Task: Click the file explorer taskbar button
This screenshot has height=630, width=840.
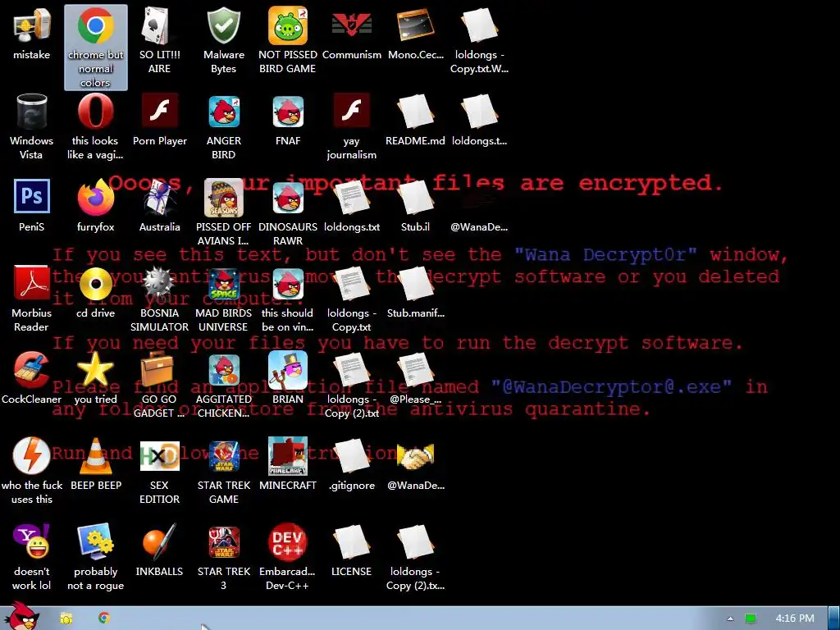Action: 66,619
